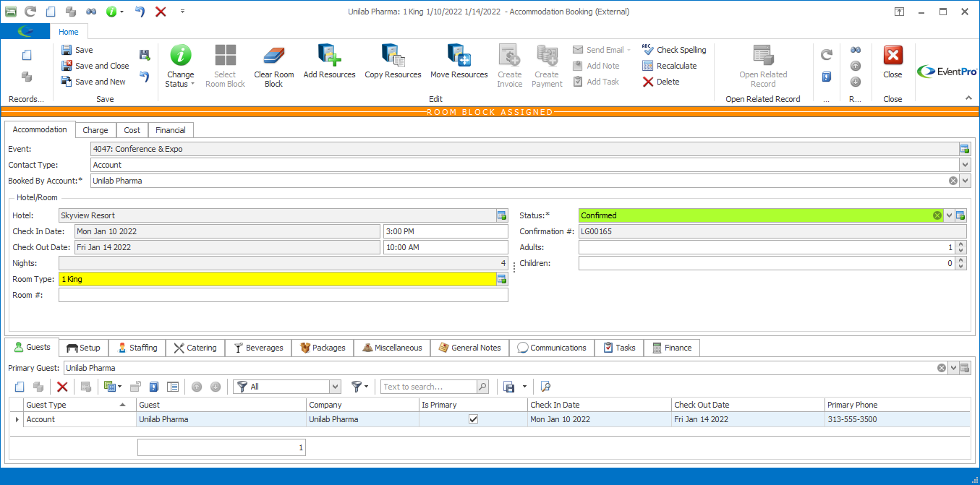Click the binoculars icon in the ribbon

coord(856,50)
